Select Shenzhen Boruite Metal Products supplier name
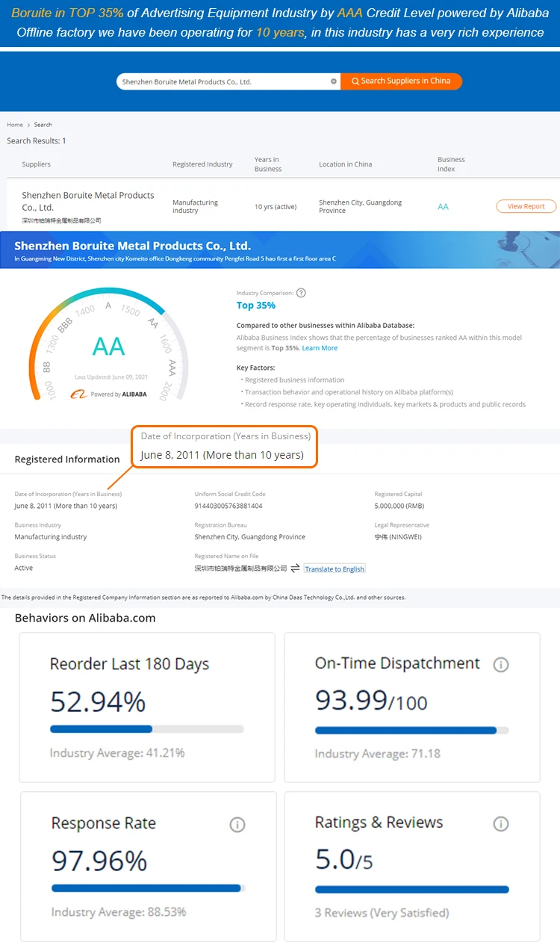 87,201
